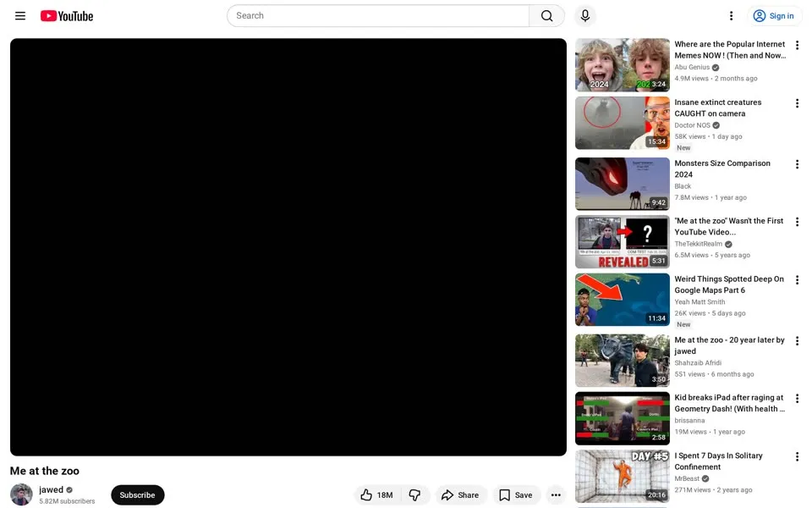
Task: Open title 'Weird Things Spotted Deep On Google Maps'
Action: (729, 284)
